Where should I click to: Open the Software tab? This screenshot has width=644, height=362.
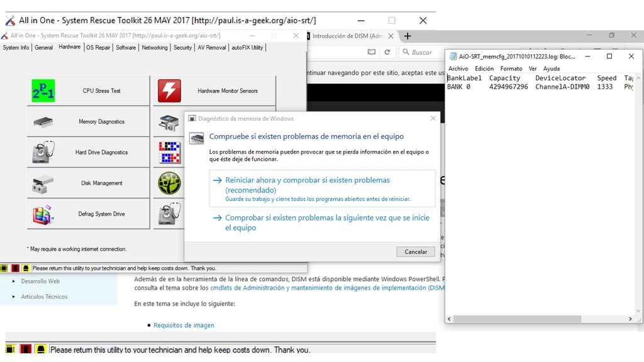click(x=126, y=48)
